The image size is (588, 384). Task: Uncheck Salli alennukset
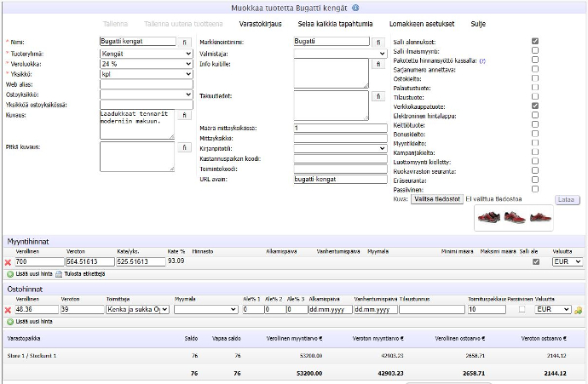(x=535, y=41)
